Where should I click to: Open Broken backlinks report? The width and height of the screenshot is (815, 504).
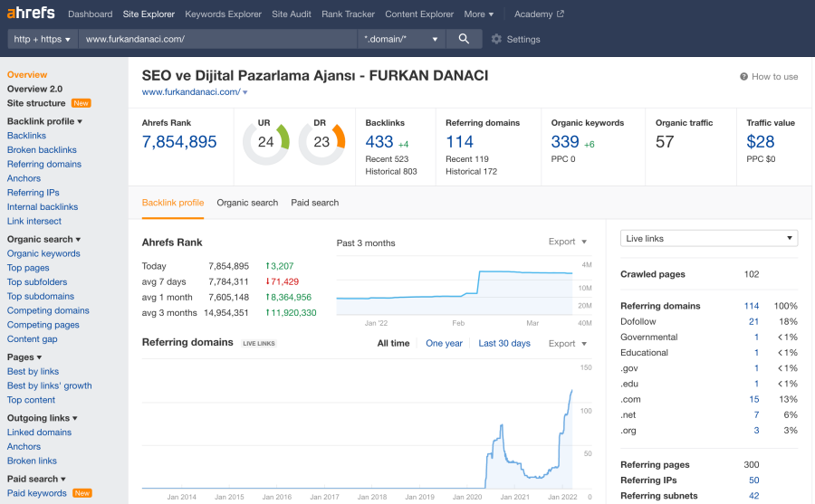click(x=42, y=149)
